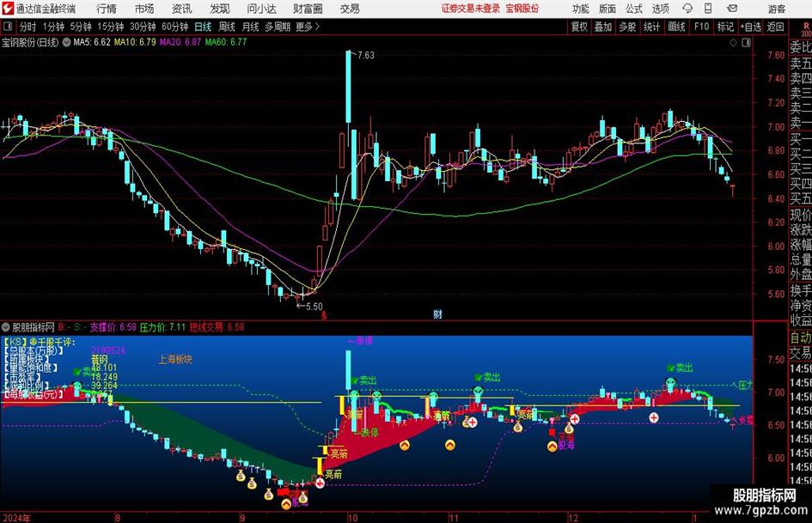Open the 多周期 multi-period view
The image size is (812, 523).
click(x=278, y=27)
